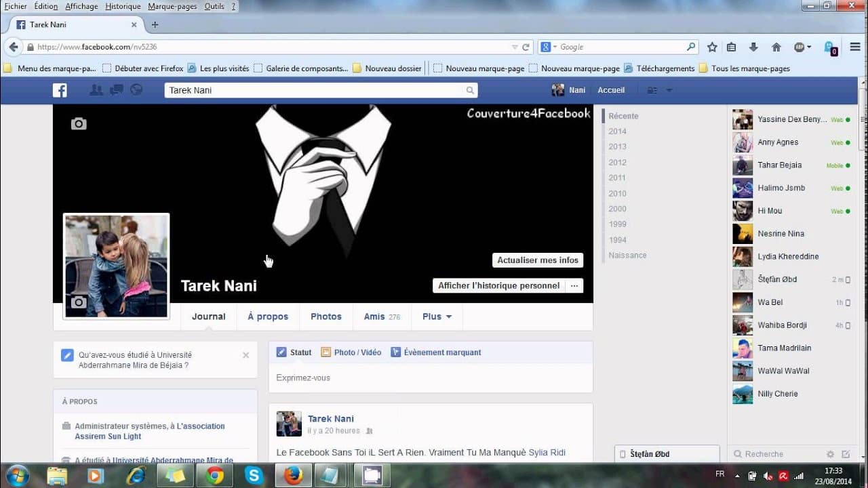The width and height of the screenshot is (868, 488).
Task: Open the Outils menu
Action: pos(214,6)
